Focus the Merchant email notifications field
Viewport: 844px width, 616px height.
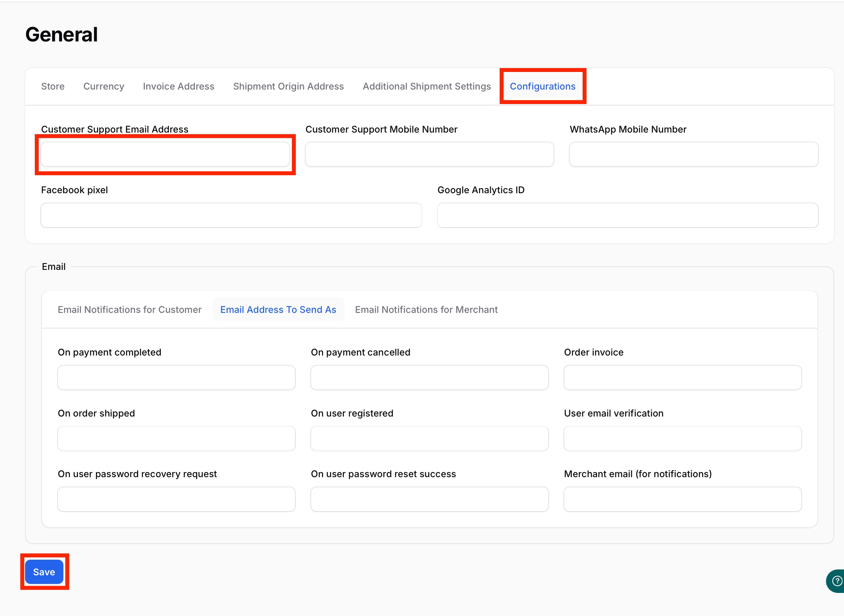tap(682, 499)
